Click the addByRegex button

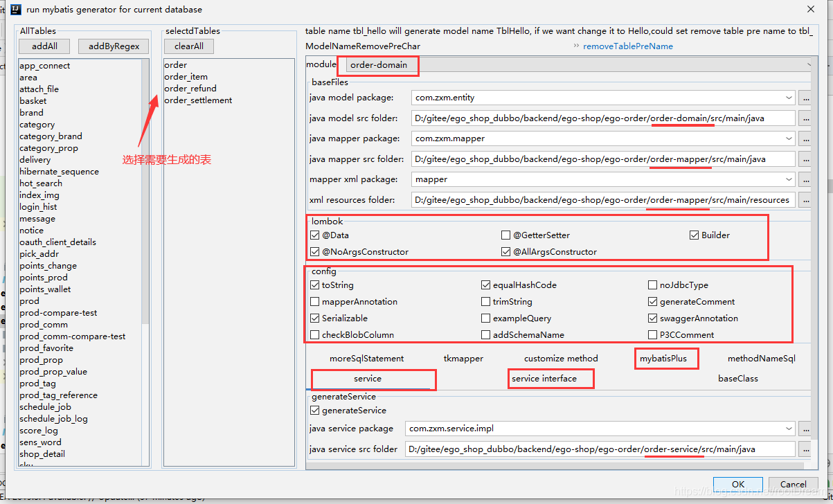(x=114, y=46)
